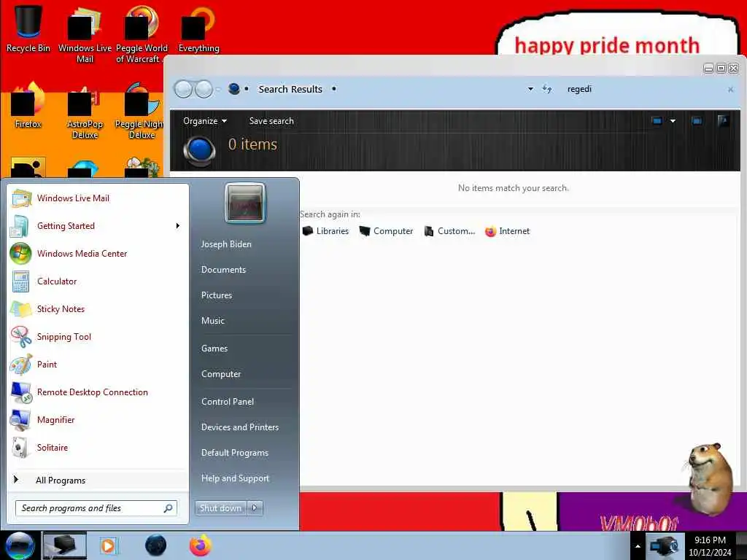Open the Explorer taskbar button

(65, 545)
